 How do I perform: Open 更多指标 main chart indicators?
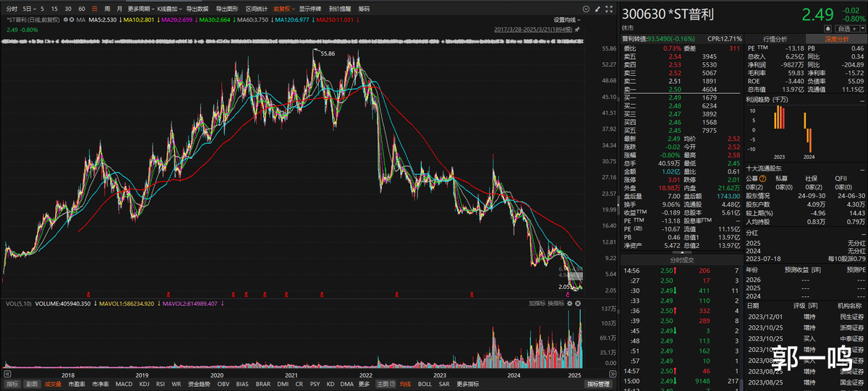pos(467,384)
